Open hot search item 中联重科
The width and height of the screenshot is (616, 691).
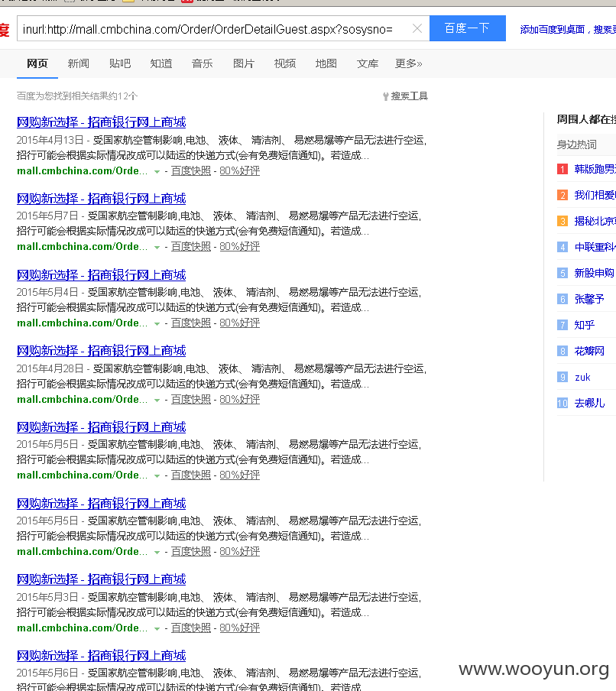coord(595,247)
